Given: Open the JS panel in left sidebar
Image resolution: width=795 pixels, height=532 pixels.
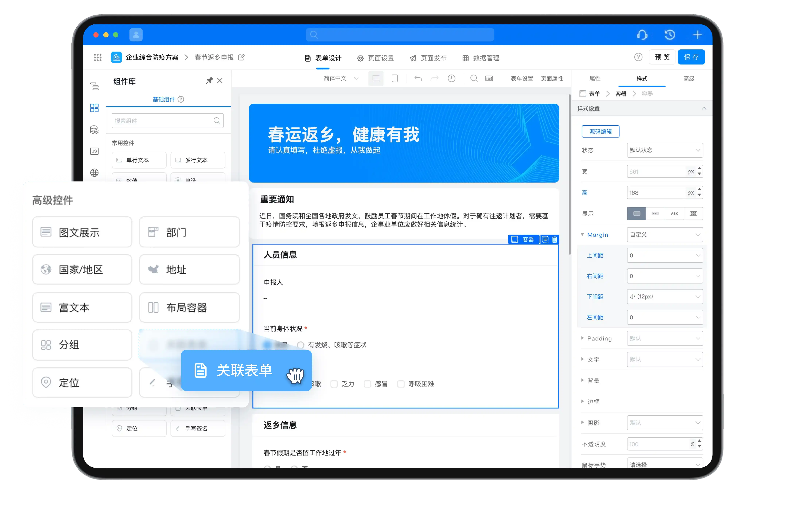Looking at the screenshot, I should coord(94,151).
